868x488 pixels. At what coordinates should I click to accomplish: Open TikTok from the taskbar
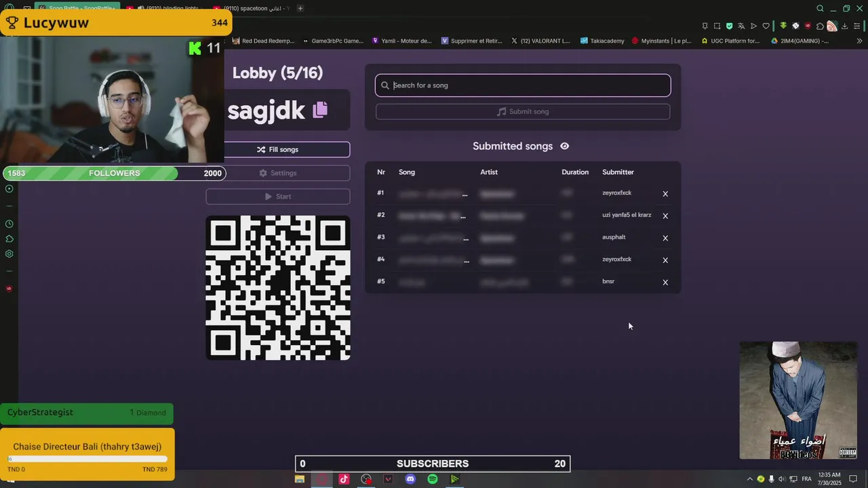coord(344,479)
